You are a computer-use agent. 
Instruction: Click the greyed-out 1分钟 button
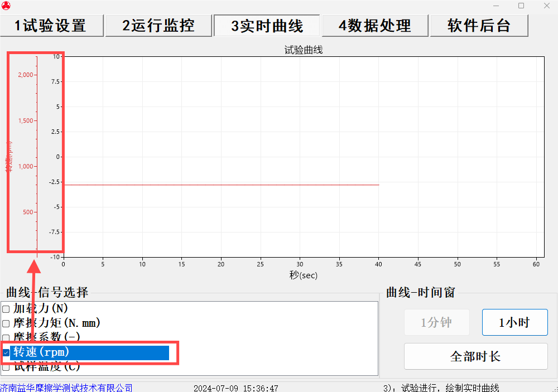click(436, 322)
